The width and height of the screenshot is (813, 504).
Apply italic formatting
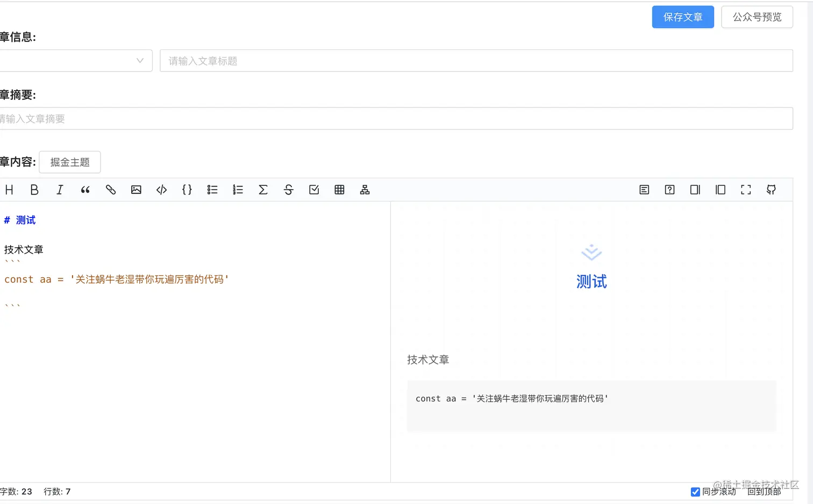[60, 190]
